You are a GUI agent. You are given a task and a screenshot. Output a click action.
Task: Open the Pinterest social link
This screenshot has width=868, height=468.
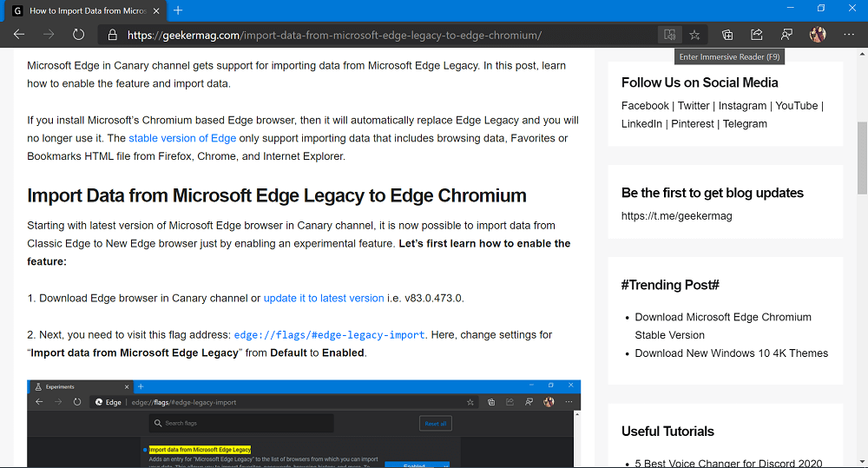click(x=693, y=123)
